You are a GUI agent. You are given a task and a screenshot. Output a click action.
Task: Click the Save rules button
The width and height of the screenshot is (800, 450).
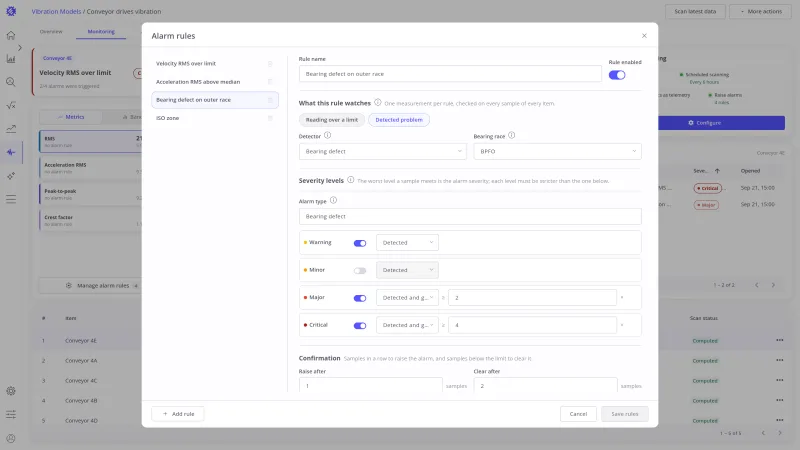(x=624, y=414)
